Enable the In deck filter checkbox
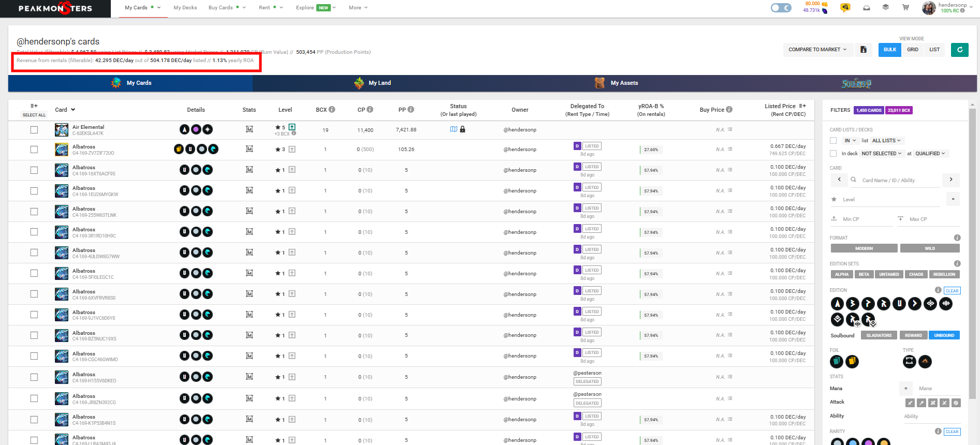This screenshot has width=980, height=445. (833, 154)
